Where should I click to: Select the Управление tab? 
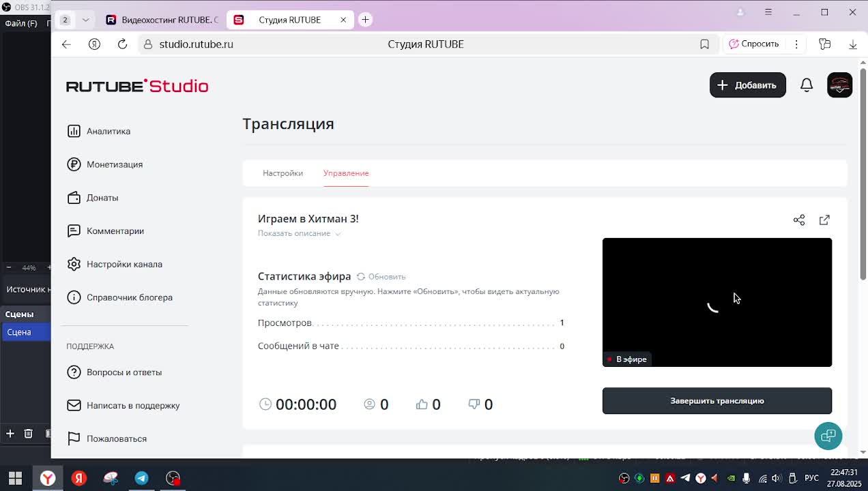[346, 173]
